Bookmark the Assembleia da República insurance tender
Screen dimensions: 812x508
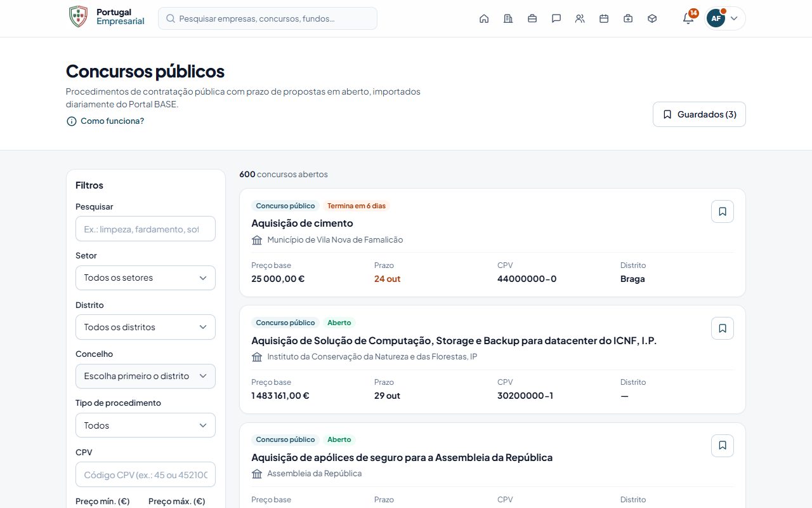coord(723,446)
